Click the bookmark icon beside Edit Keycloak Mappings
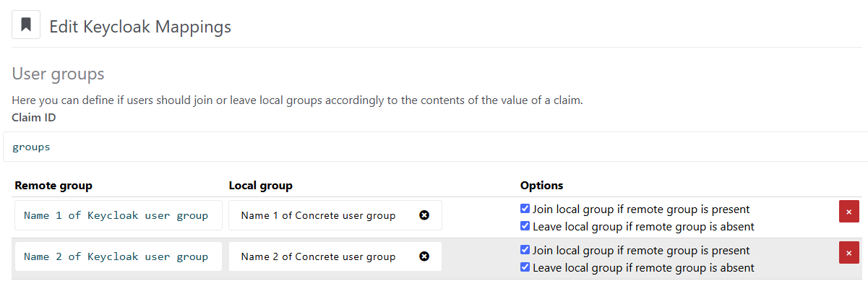This screenshot has width=868, height=281. pyautogui.click(x=26, y=25)
